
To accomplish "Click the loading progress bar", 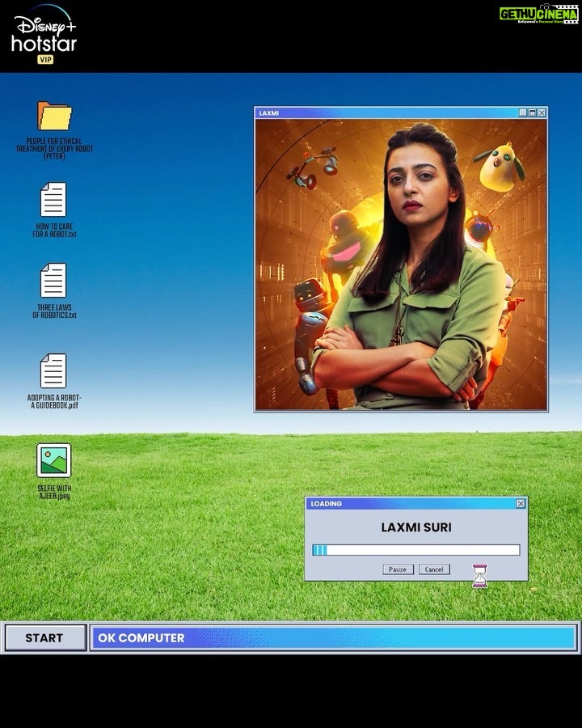I will (x=415, y=550).
